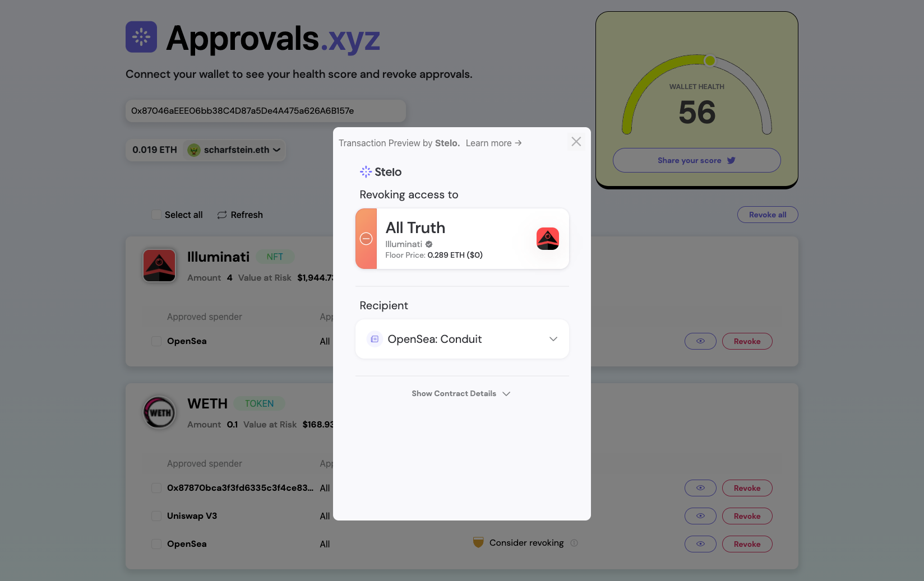Viewport: 924px width, 581px height.
Task: Click the Approvals.xyz logo icon
Action: pyautogui.click(x=141, y=37)
